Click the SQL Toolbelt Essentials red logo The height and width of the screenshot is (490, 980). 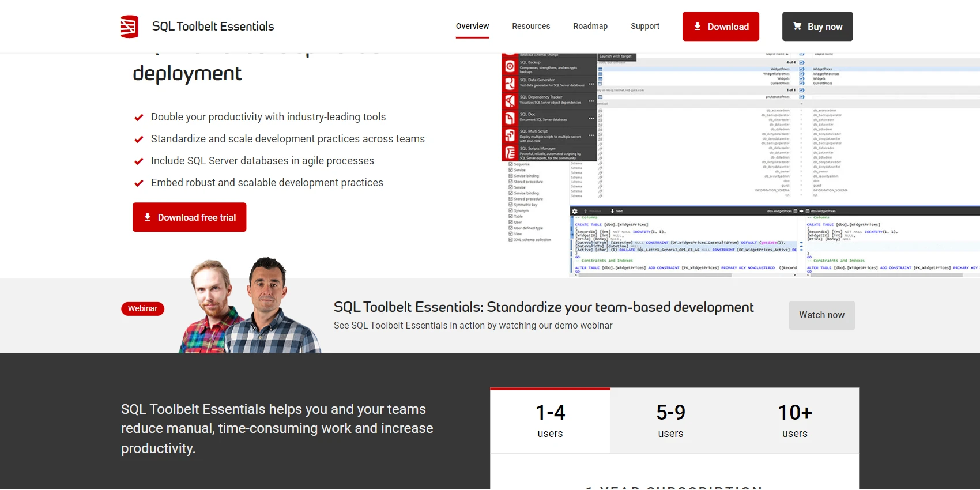tap(130, 27)
